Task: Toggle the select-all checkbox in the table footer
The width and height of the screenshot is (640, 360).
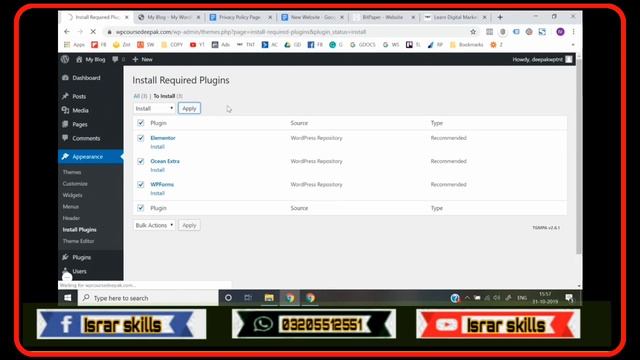Action: point(141,208)
